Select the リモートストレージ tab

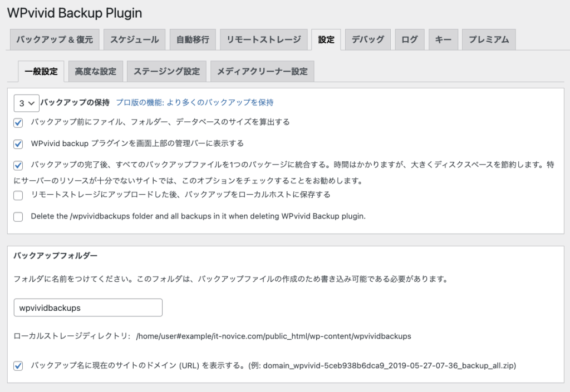(x=263, y=39)
